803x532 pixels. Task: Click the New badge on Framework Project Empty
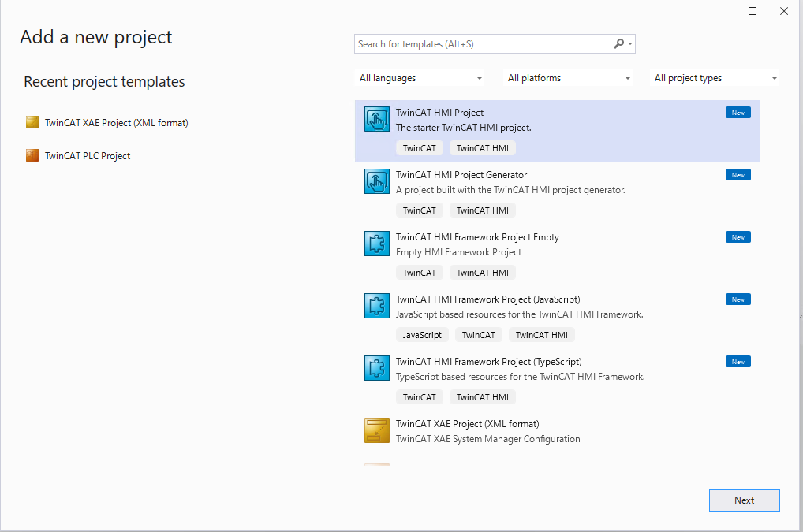738,237
